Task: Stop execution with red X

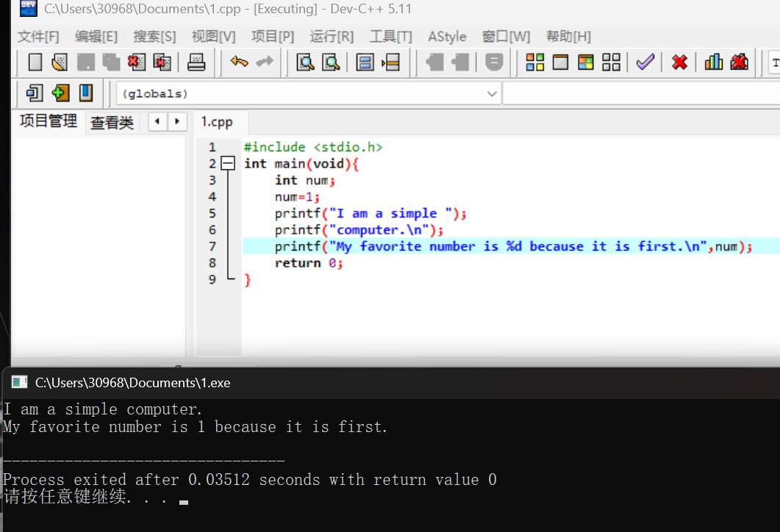Action: (x=679, y=62)
